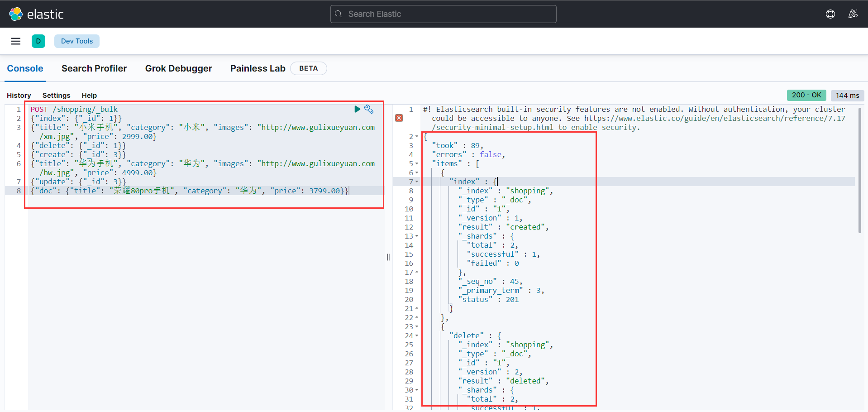Switch to the Search Profiler tab
868x412 pixels.
point(94,68)
